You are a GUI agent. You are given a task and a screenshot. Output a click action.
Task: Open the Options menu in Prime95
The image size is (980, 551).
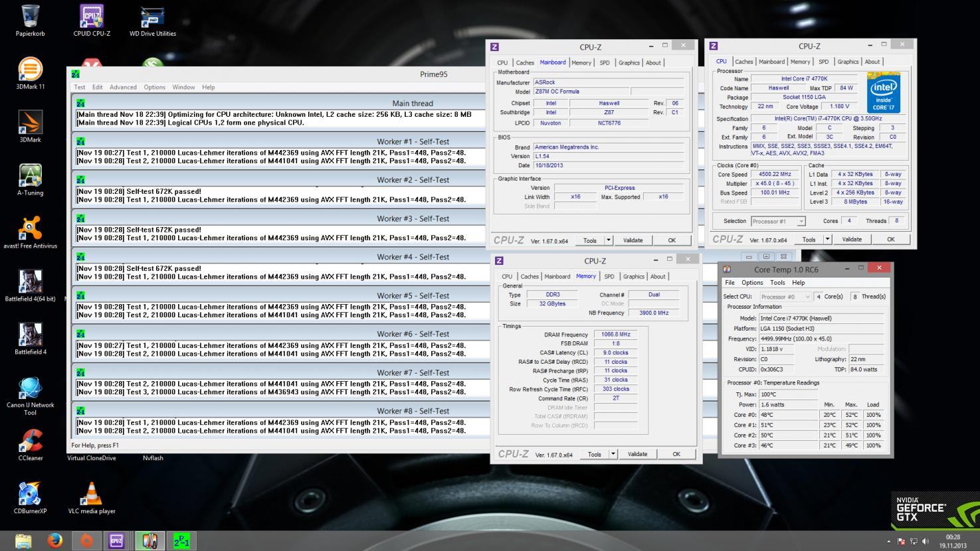(x=154, y=87)
